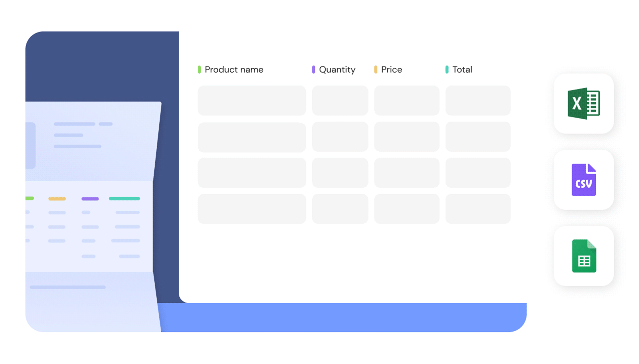The height and width of the screenshot is (364, 639).
Task: Expand the Product name column dropdown
Action: coord(234,69)
